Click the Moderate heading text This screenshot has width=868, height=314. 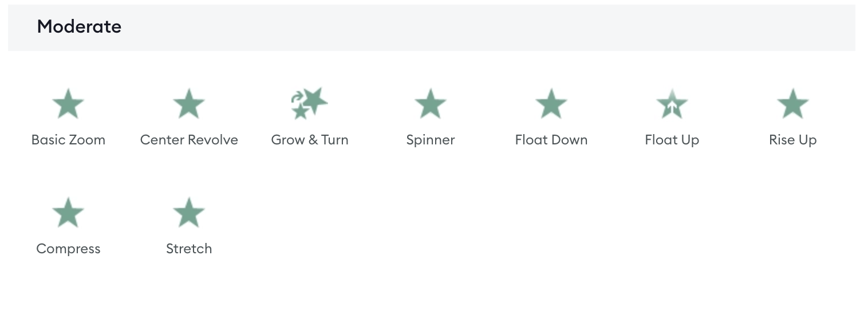79,26
